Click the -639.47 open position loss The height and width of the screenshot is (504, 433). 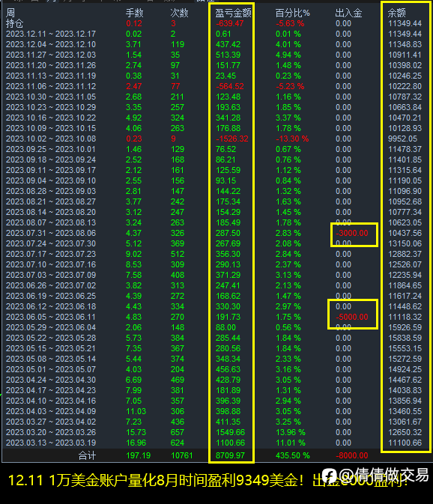[x=229, y=23]
